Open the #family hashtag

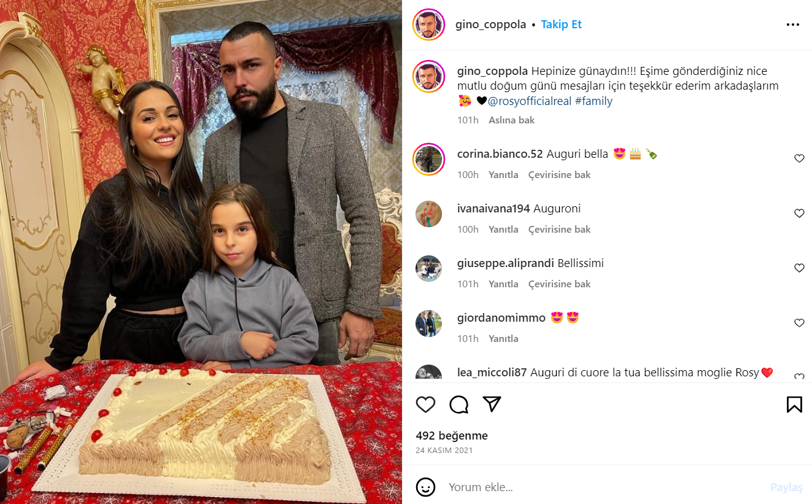point(594,101)
